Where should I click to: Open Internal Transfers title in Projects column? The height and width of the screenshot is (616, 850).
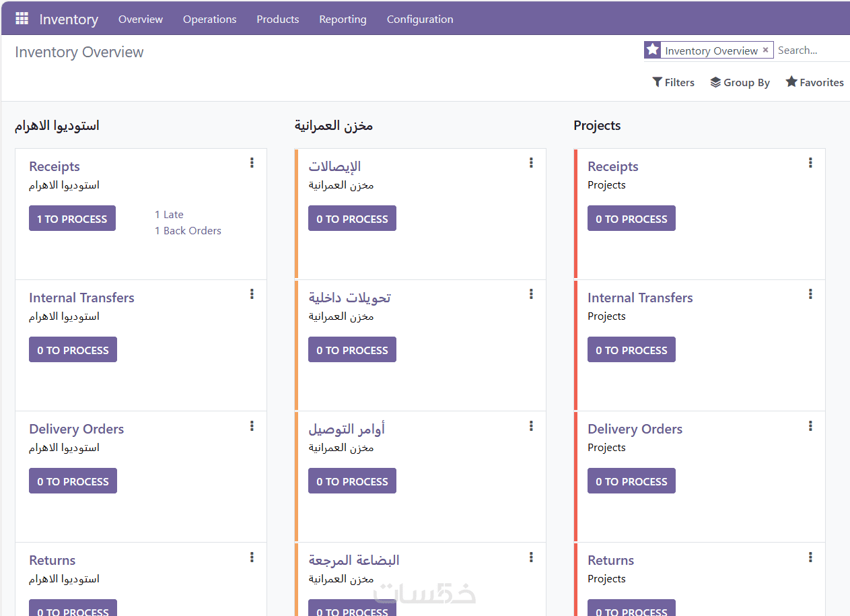pyautogui.click(x=640, y=298)
